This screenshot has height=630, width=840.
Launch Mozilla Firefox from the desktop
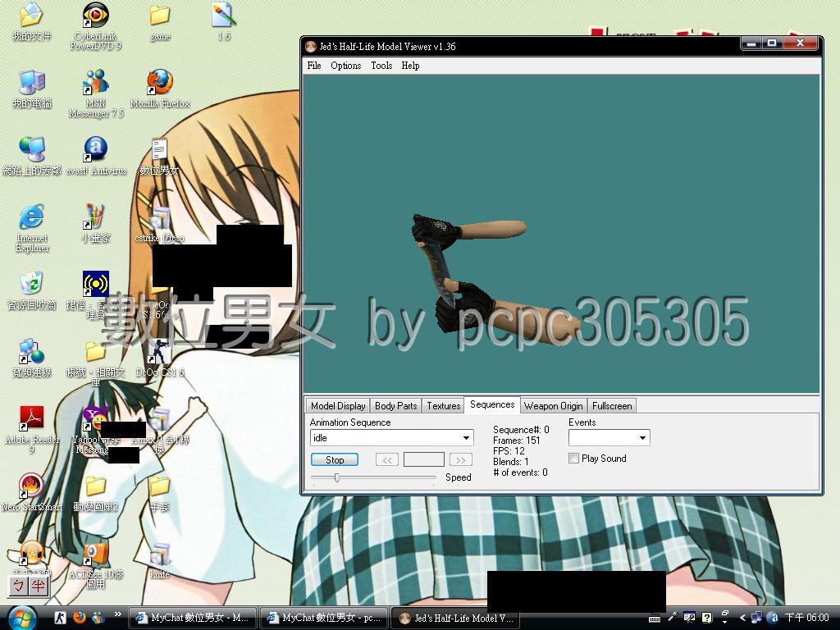point(160,89)
